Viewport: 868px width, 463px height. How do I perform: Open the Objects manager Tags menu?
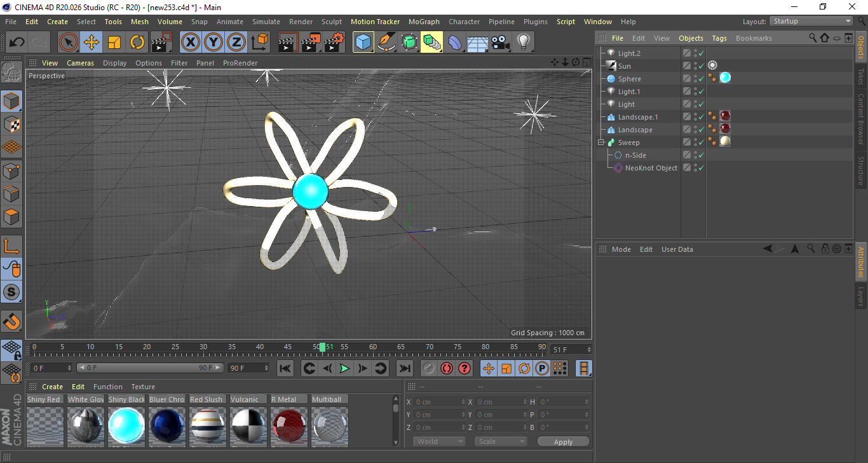tap(719, 38)
